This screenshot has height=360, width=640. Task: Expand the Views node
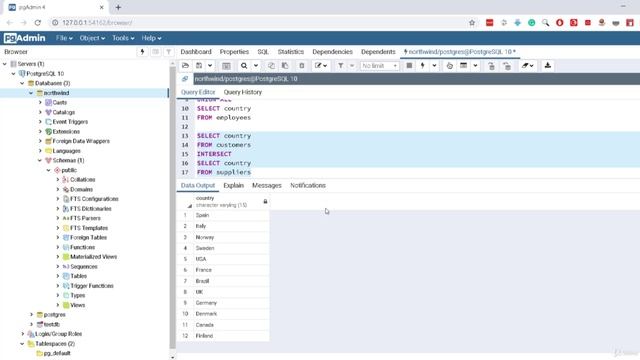(x=58, y=305)
